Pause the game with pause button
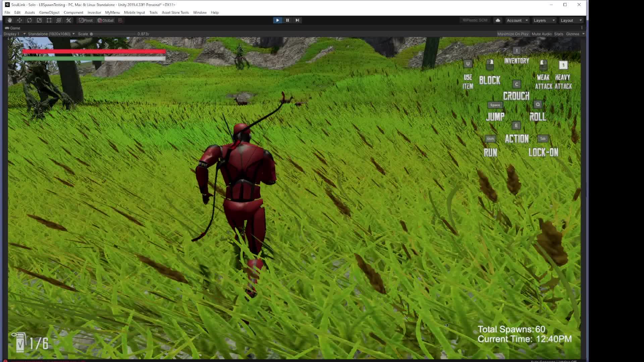This screenshot has height=362, width=644. coord(287,20)
